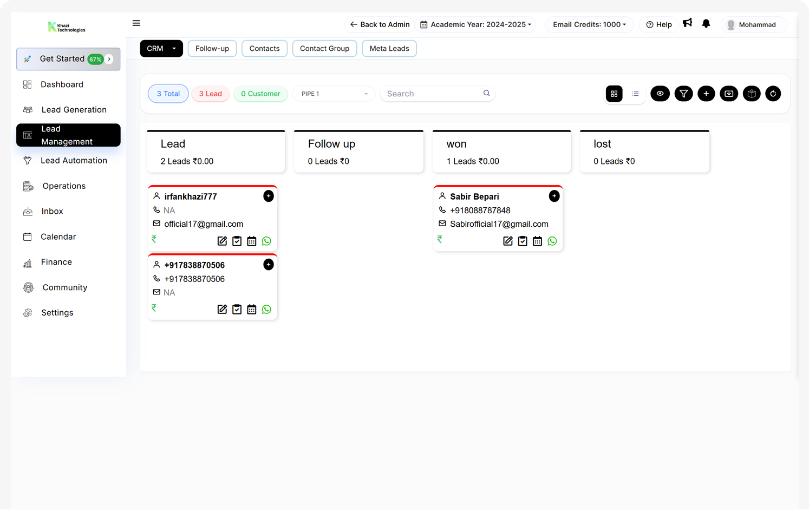
Task: Click into the Search input field
Action: 432,94
